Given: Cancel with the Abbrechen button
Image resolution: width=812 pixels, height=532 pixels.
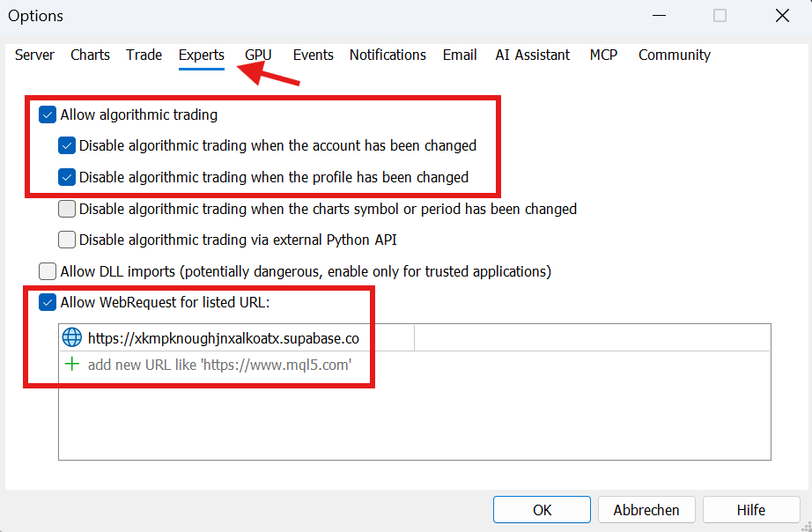Looking at the screenshot, I should [x=646, y=510].
